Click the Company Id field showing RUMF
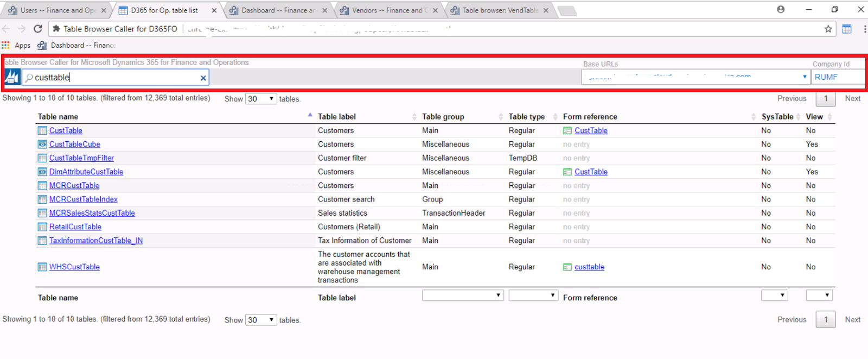The width and height of the screenshot is (868, 359). tap(838, 77)
